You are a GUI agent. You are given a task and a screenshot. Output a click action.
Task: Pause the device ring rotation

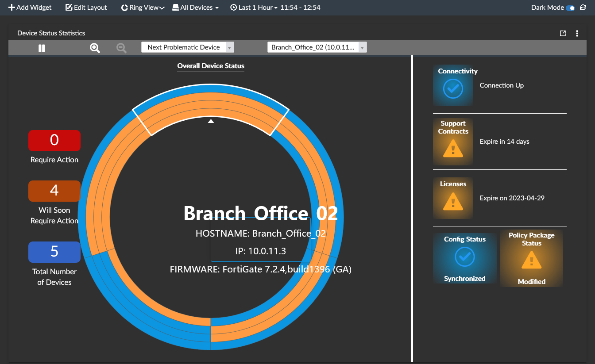click(x=42, y=48)
